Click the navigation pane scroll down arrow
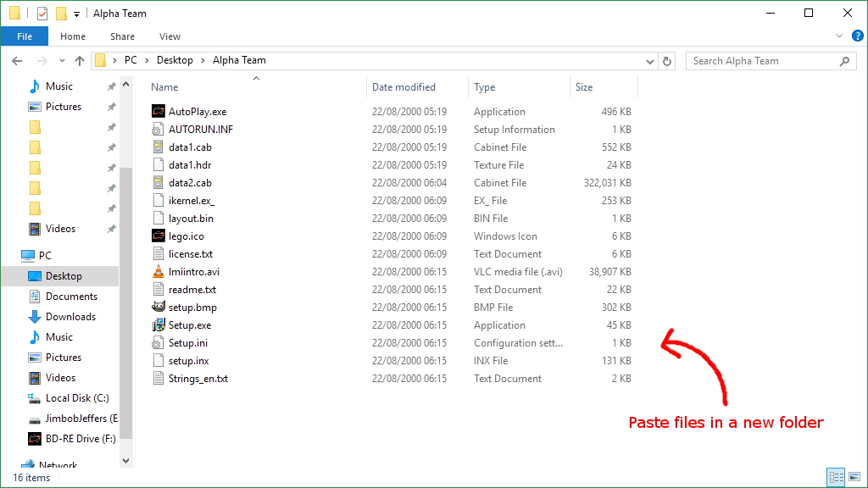This screenshot has width=868, height=488. tap(125, 460)
